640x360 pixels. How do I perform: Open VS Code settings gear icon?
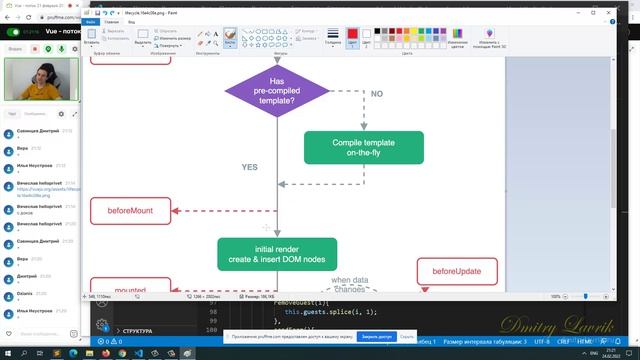tap(102, 324)
